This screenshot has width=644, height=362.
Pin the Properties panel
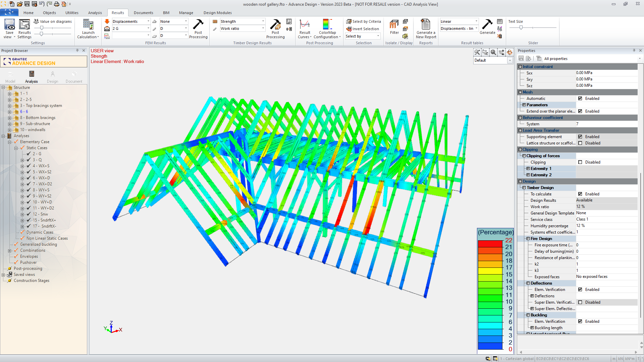pyautogui.click(x=634, y=51)
